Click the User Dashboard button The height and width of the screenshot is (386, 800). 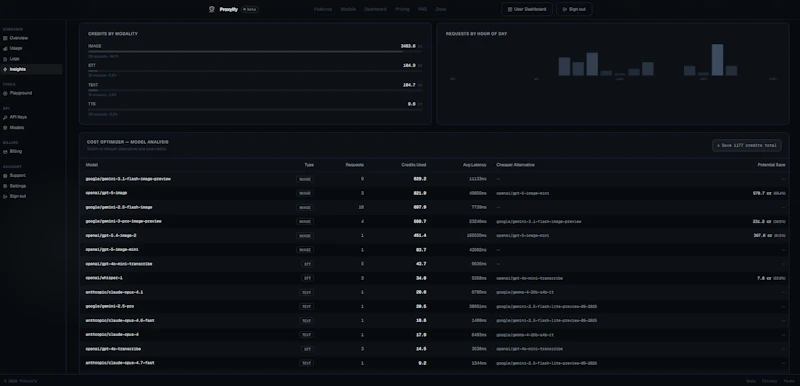click(x=527, y=9)
